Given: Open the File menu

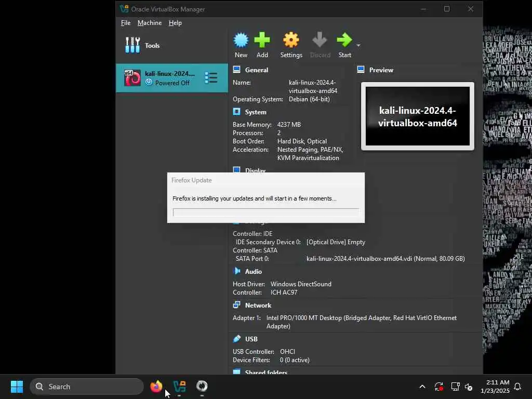Looking at the screenshot, I should [126, 23].
